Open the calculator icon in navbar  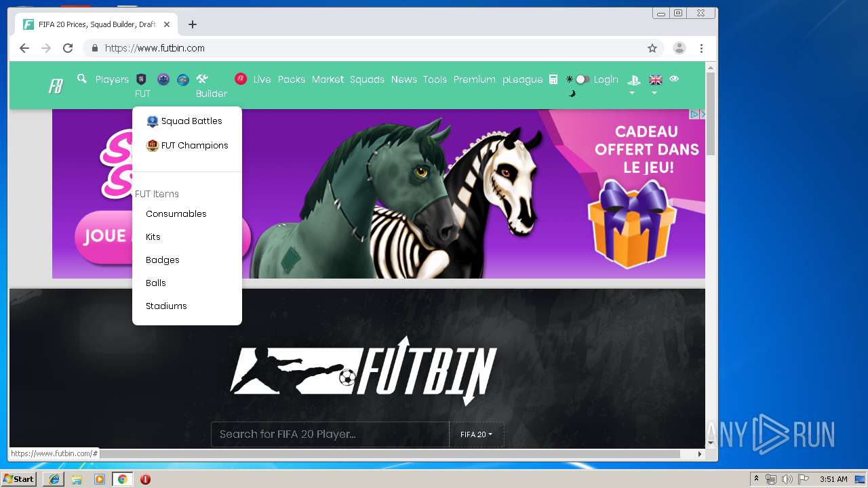point(553,79)
